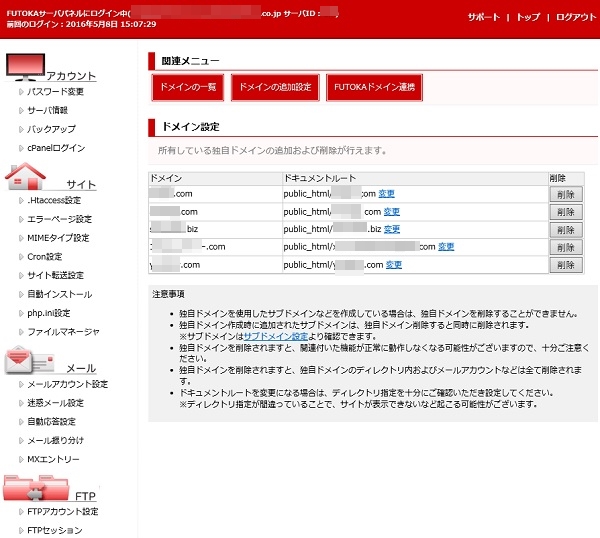This screenshot has width=600, height=538.
Task: Click 変更 link in fourth domain row
Action: (x=446, y=247)
